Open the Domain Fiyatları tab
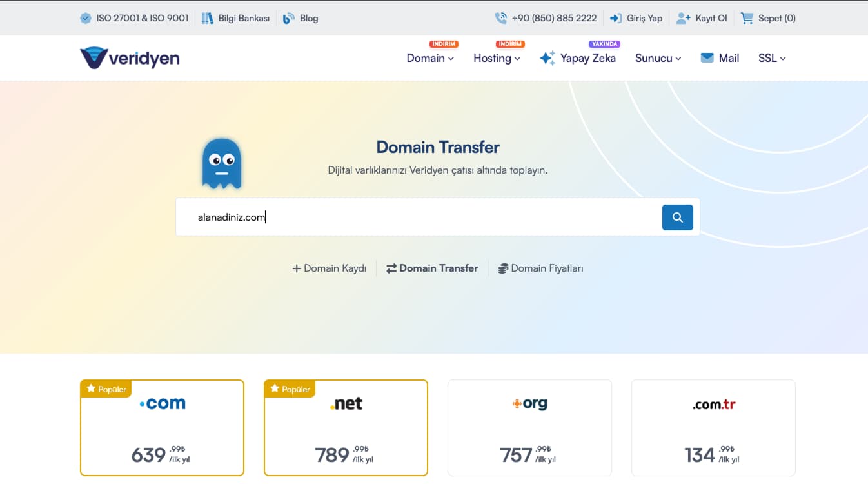This screenshot has height=484, width=868. coord(540,268)
